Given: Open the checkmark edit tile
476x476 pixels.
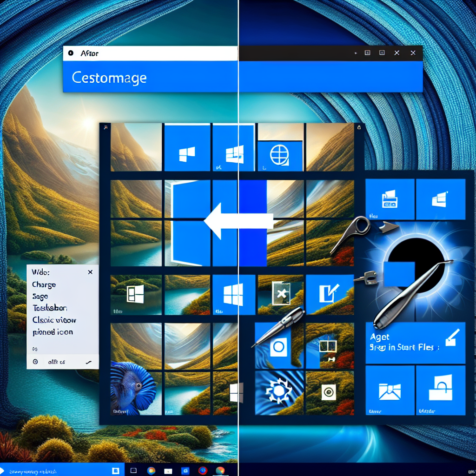Looking at the screenshot, I should tap(330, 294).
